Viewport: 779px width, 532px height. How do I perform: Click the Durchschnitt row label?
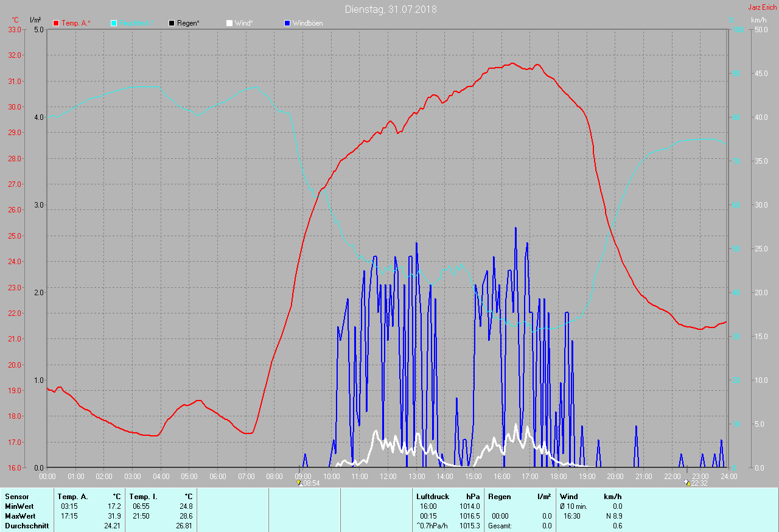tap(27, 526)
